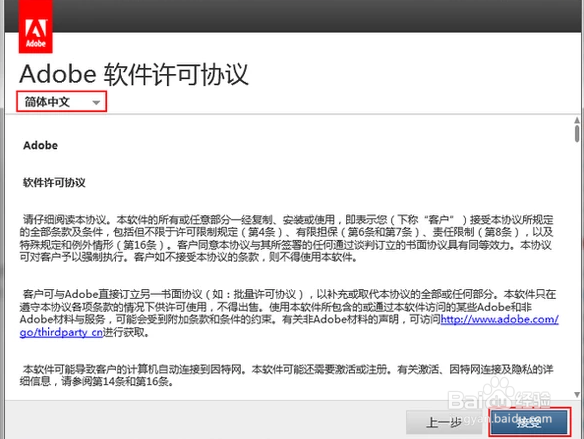Click the paragraph starting '客户可与Adobe直接订立'

click(x=289, y=313)
